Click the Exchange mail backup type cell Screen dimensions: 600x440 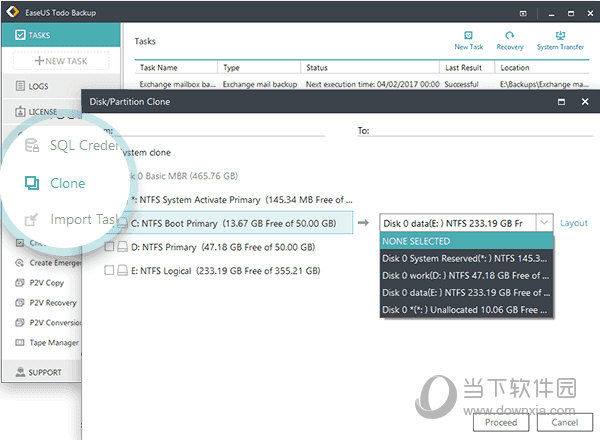pyautogui.click(x=260, y=84)
